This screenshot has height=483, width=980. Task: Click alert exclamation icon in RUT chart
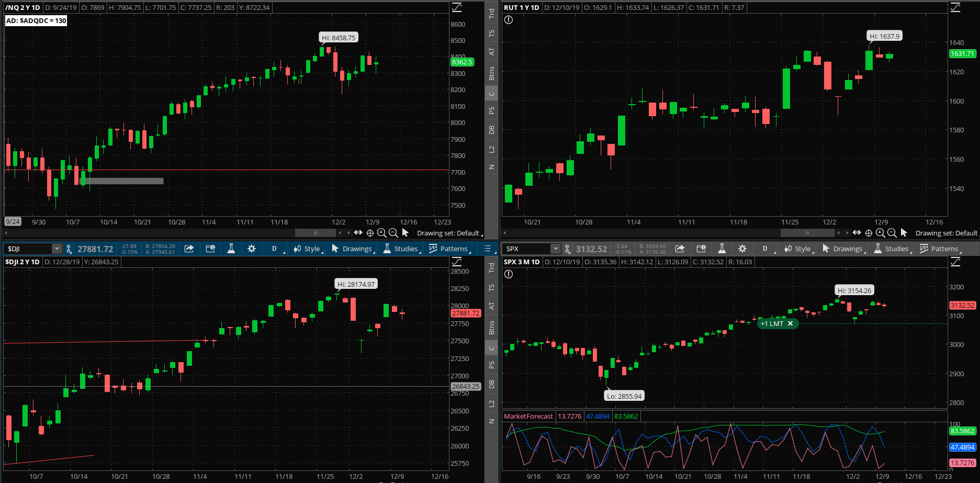coord(509,20)
